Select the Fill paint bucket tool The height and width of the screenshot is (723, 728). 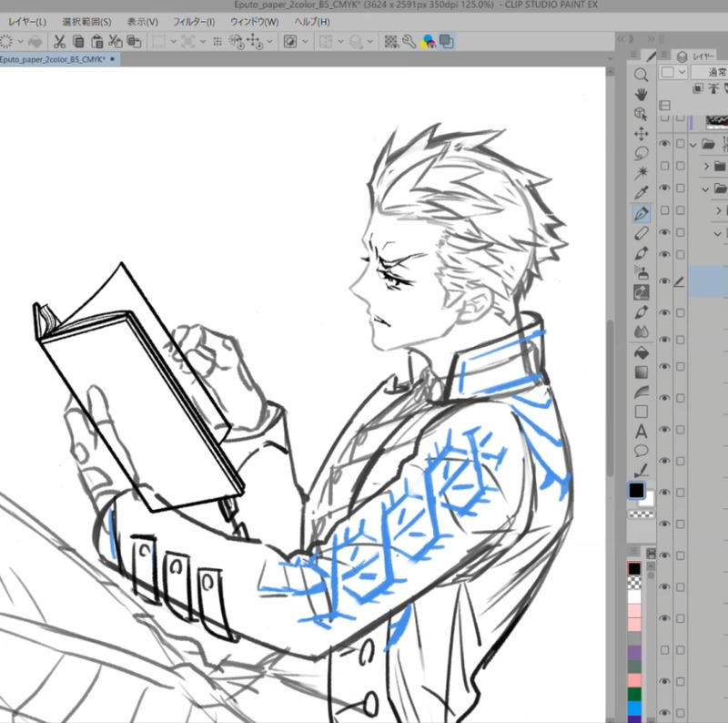[x=642, y=353]
